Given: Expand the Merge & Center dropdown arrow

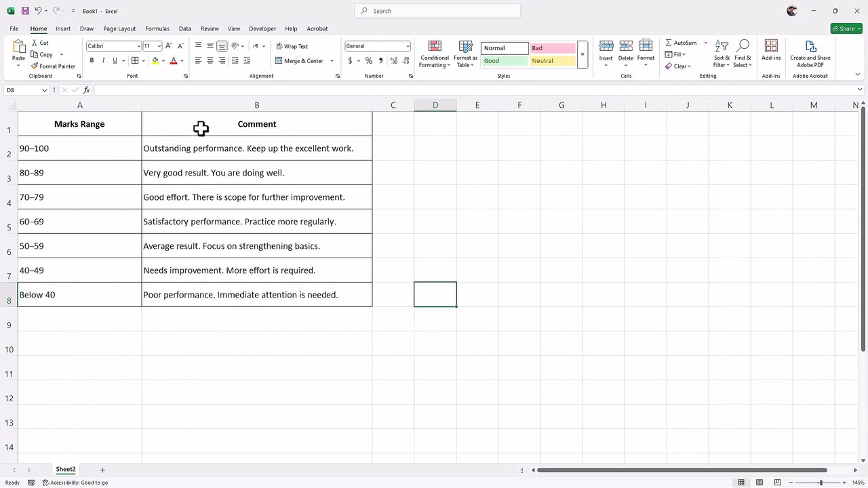Looking at the screenshot, I should 332,60.
